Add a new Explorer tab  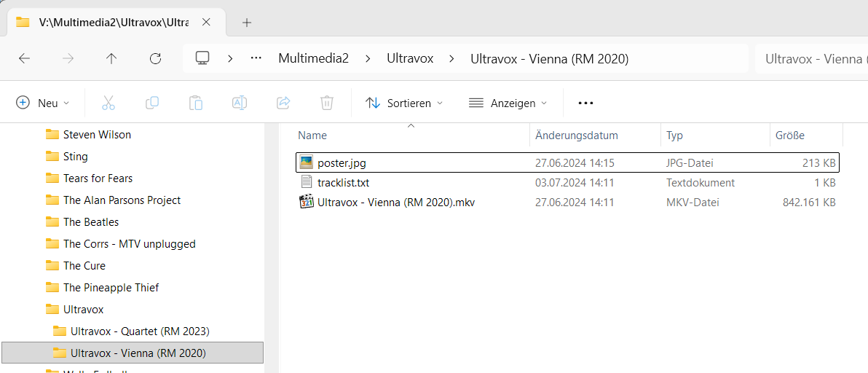tap(247, 22)
